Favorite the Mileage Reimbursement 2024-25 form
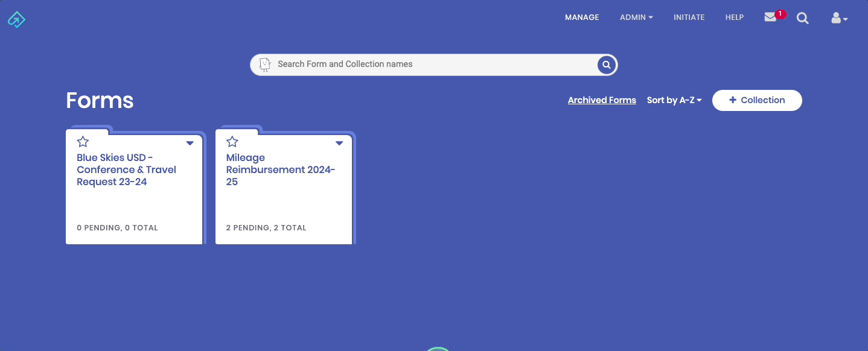Viewport: 868px width, 351px height. [232, 141]
